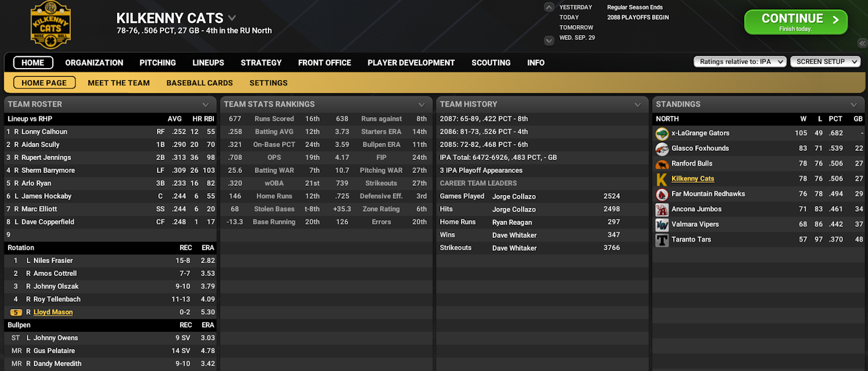Viewport: 868px width, 371px height.
Task: Click pitcher Amos Cottrell in rotation
Action: (x=55, y=273)
